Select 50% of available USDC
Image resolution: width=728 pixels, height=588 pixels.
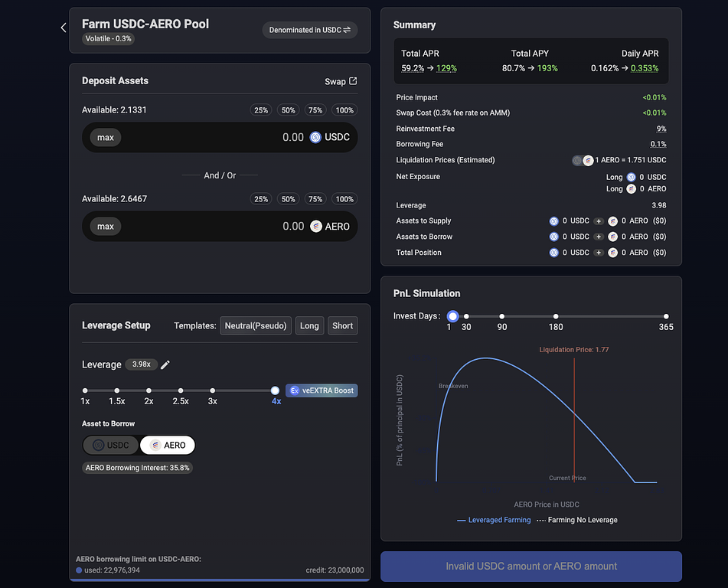coord(288,110)
